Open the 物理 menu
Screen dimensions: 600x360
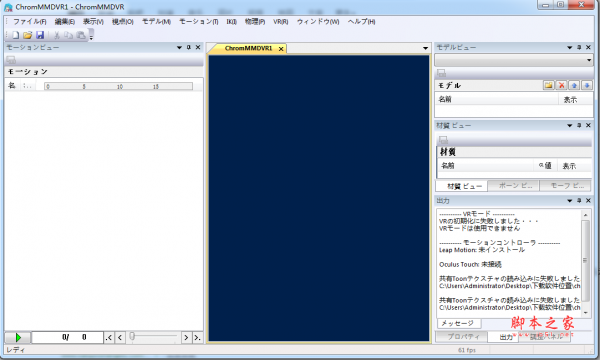255,22
